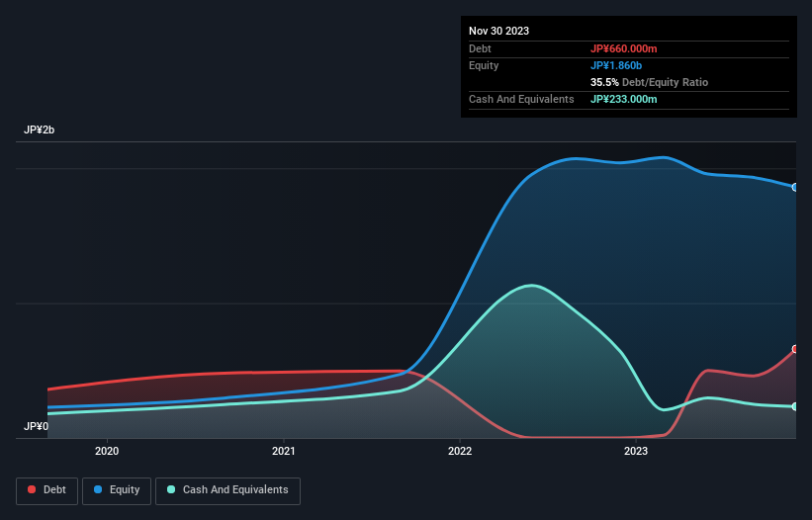Click the teal Cash legend dot
This screenshot has height=520, width=812.
(x=171, y=489)
